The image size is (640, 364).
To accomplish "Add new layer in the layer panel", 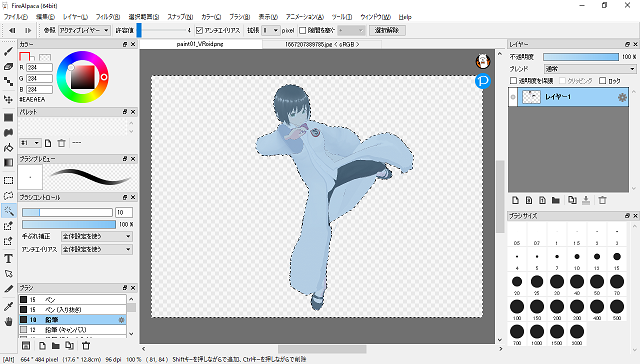I will tap(516, 200).
